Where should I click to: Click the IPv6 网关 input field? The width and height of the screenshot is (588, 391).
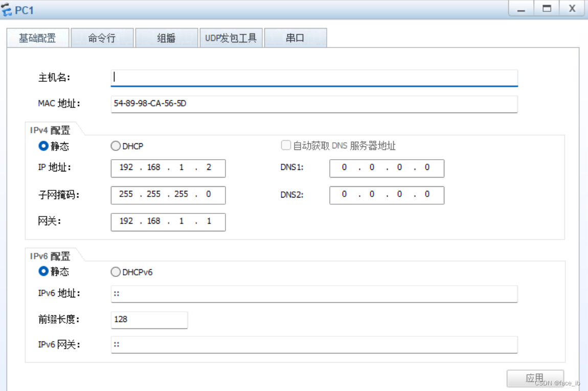tap(314, 344)
